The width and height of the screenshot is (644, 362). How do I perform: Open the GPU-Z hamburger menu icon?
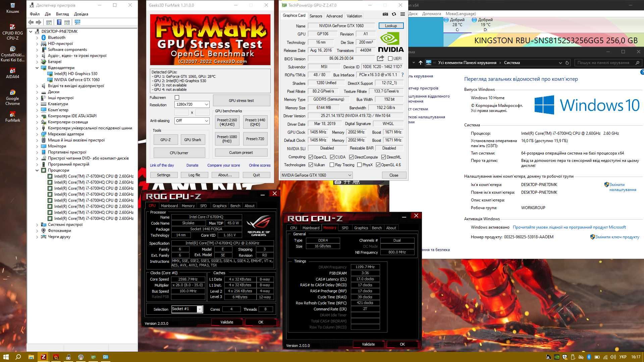[402, 14]
